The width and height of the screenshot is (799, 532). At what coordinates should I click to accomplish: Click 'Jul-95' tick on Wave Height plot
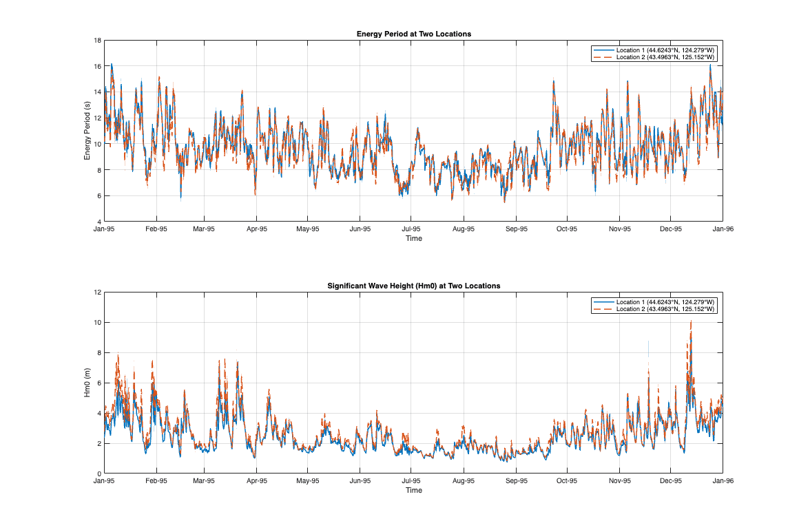click(x=411, y=481)
